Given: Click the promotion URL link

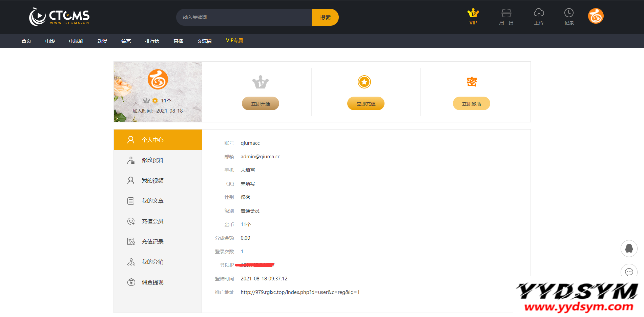Looking at the screenshot, I should tap(300, 292).
